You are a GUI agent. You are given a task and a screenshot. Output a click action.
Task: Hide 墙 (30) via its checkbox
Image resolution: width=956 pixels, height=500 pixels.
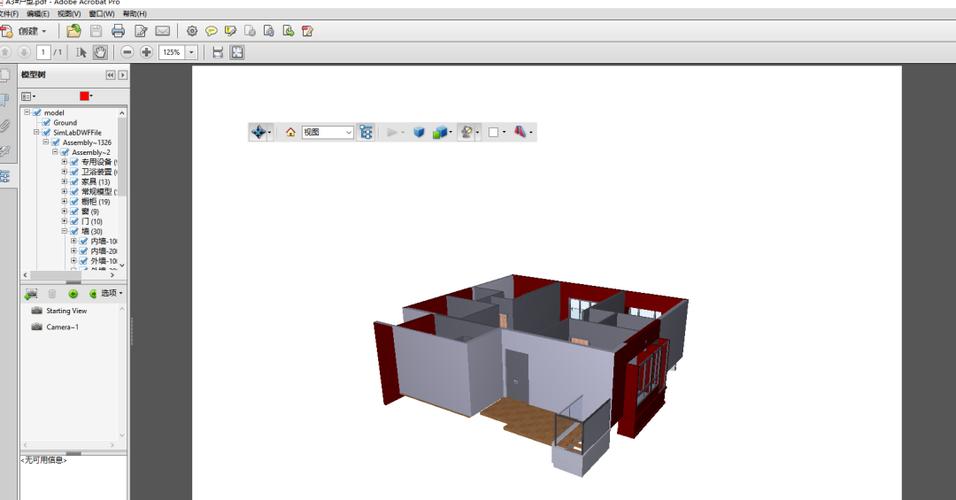tap(74, 231)
